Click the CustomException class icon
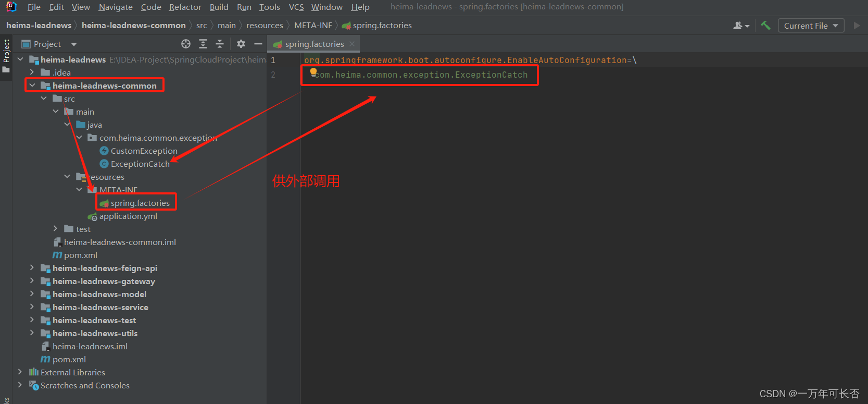 [104, 151]
